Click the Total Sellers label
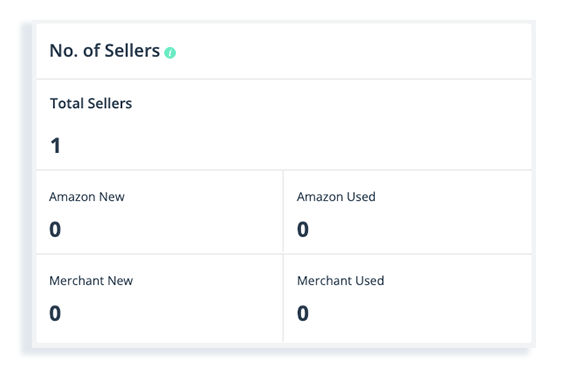The height and width of the screenshot is (369, 569). pyautogui.click(x=91, y=103)
